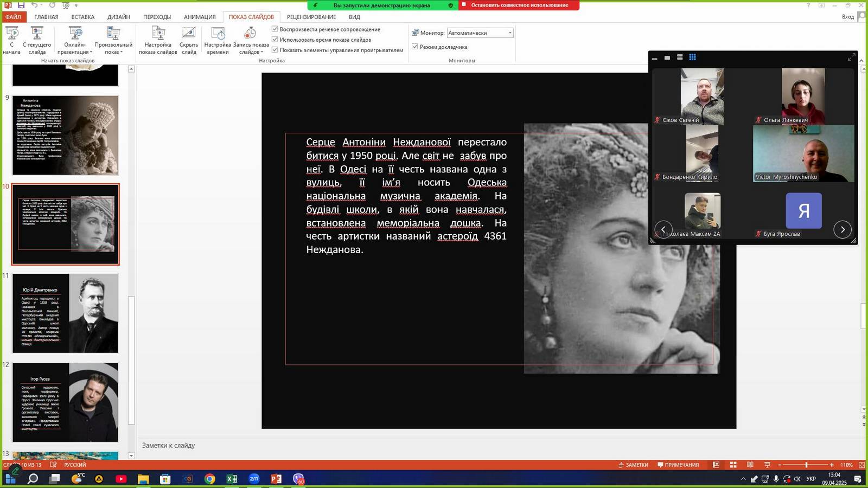This screenshot has width=868, height=488.
Task: Switch to ПЕРЕХОДЫ ribbon tab
Action: 157,17
